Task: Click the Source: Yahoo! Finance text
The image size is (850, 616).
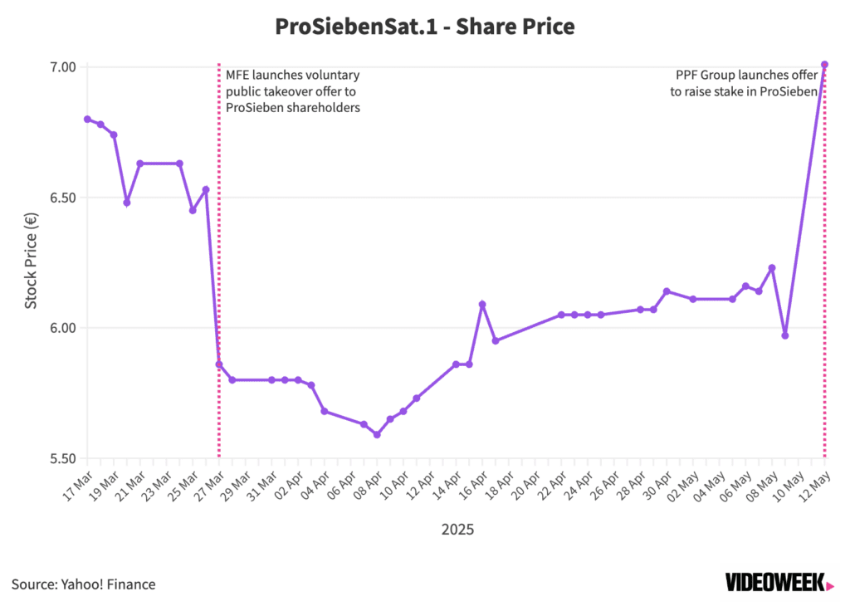Action: click(x=84, y=584)
